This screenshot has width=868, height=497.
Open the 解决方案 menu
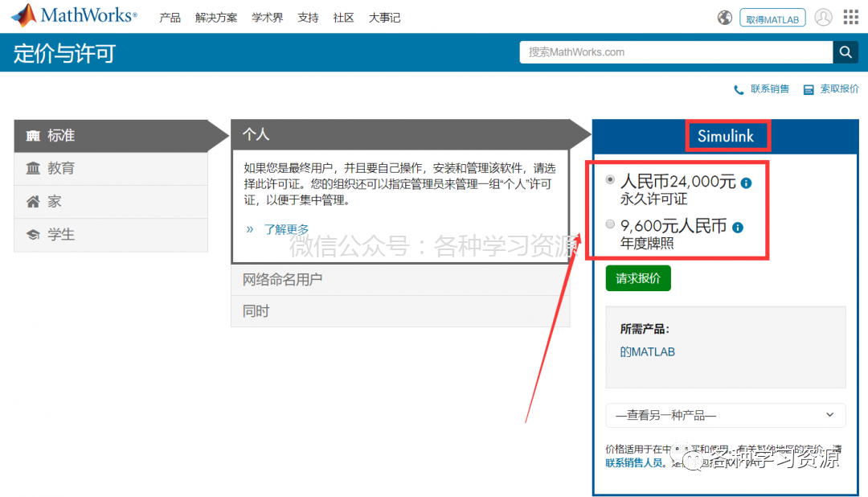click(x=216, y=18)
